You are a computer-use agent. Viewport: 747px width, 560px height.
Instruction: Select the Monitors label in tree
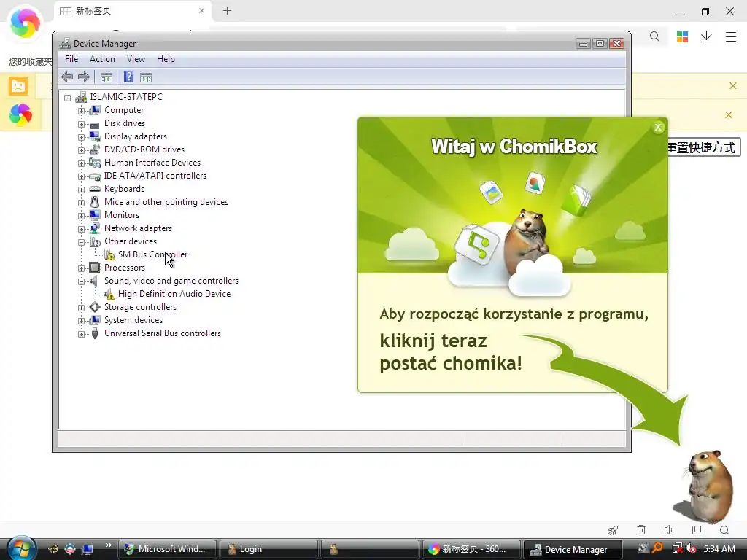tap(122, 215)
